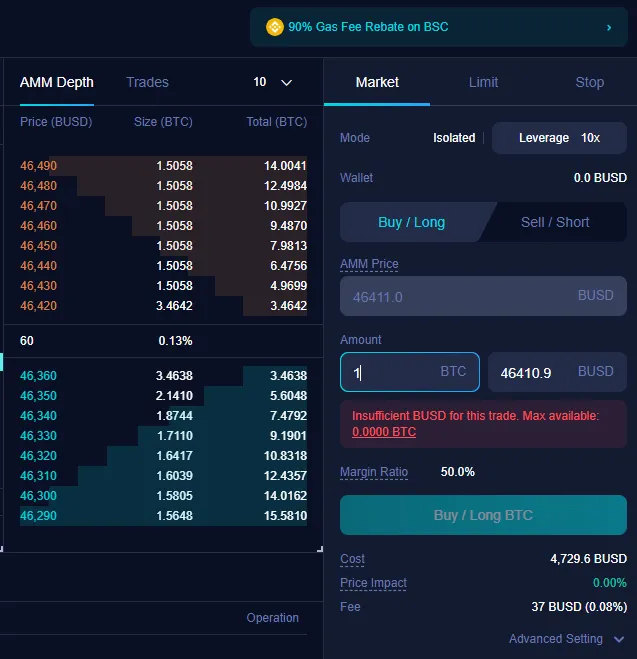Switch to the Trades tab
This screenshot has width=637, height=659.
147,82
